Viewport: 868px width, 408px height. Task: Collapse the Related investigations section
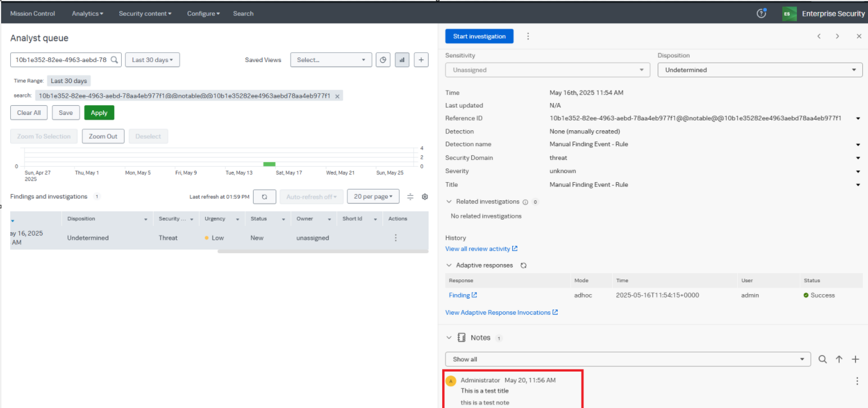pos(449,202)
